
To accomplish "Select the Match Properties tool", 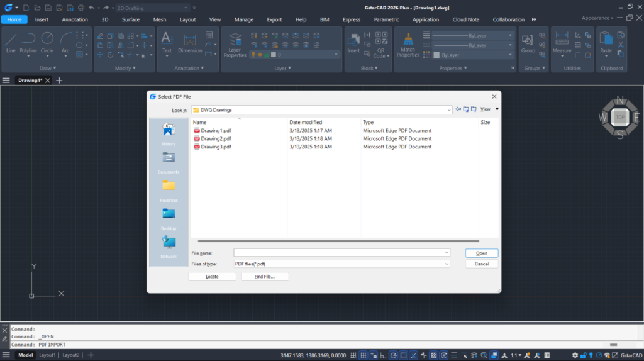I will click(408, 44).
